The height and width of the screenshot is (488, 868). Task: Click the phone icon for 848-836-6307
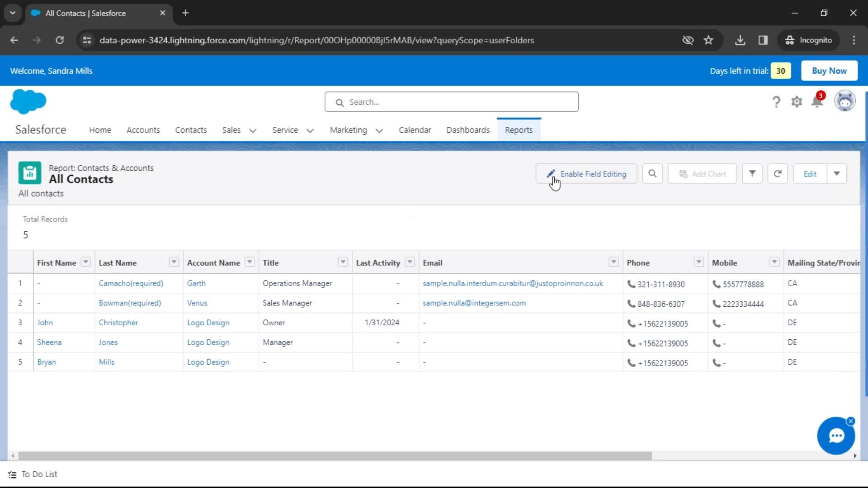pos(631,304)
